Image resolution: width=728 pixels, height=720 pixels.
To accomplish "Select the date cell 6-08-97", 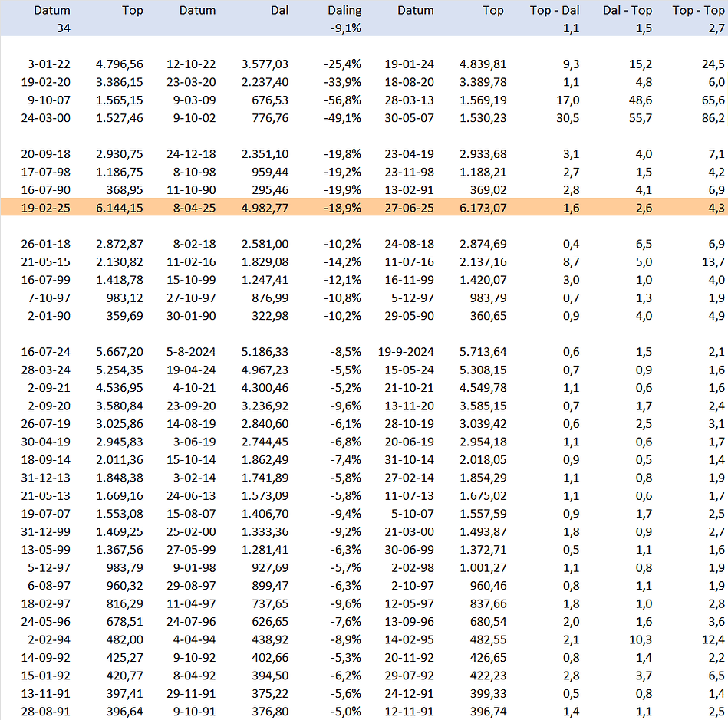I will pyautogui.click(x=49, y=586).
